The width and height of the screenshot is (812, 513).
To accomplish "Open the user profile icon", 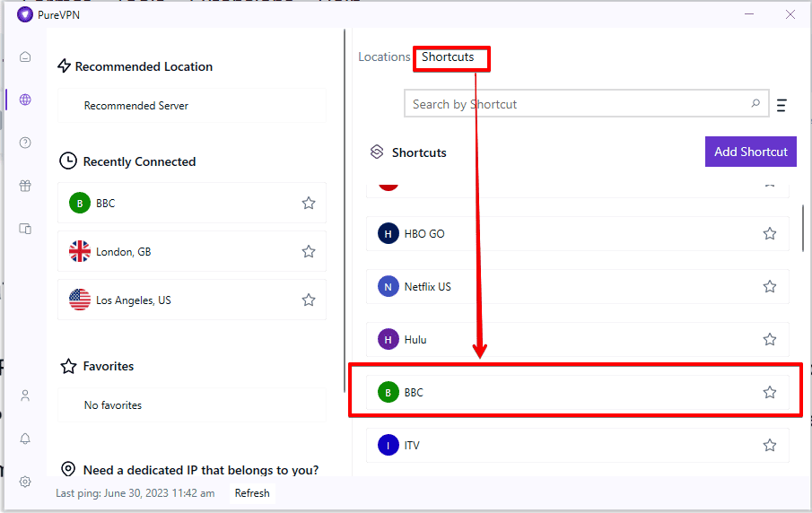I will click(x=25, y=396).
